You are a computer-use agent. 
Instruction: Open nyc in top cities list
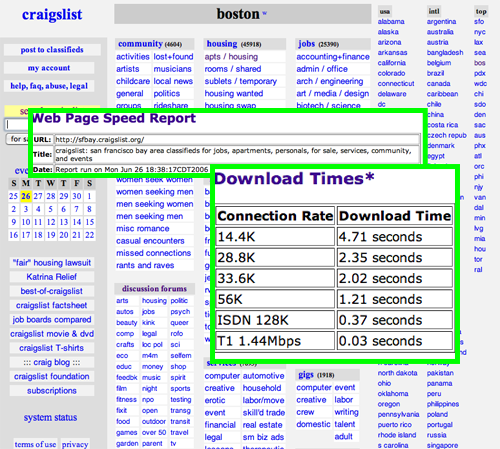pyautogui.click(x=480, y=32)
